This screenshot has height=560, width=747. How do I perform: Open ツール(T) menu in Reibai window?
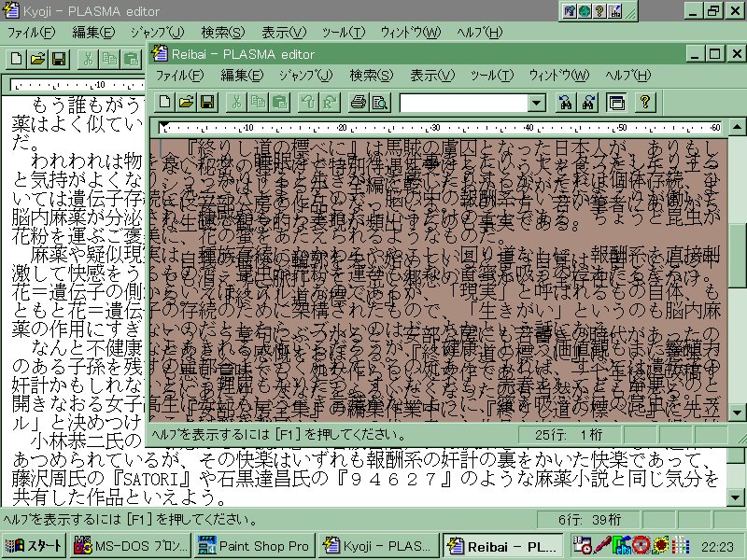tap(492, 76)
